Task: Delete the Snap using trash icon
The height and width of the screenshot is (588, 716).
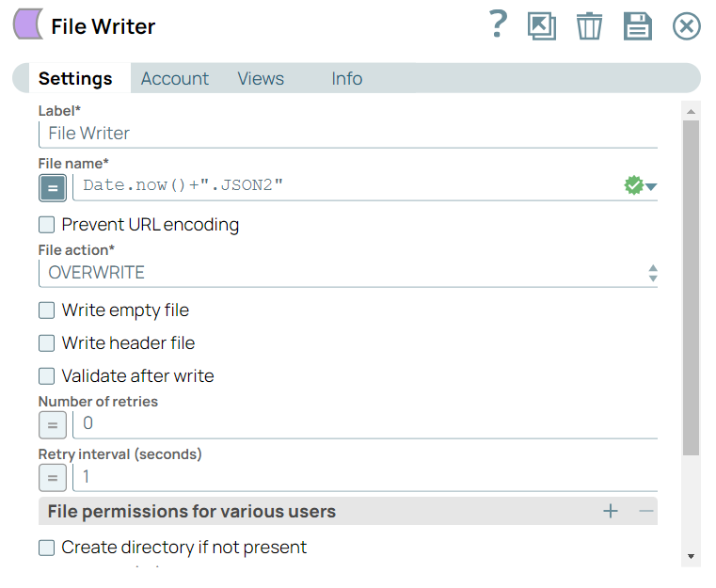Action: tap(589, 25)
